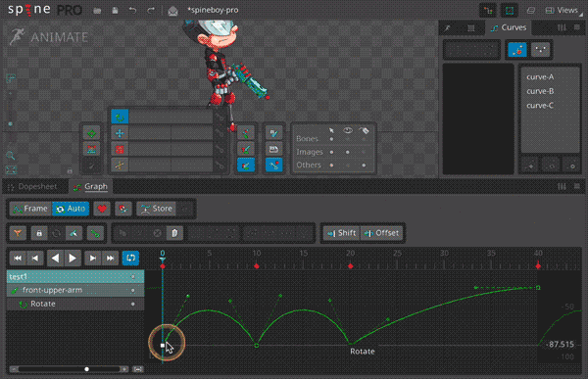Save the project with the disk icon
Screen dimensions: 588x379
[115, 11]
